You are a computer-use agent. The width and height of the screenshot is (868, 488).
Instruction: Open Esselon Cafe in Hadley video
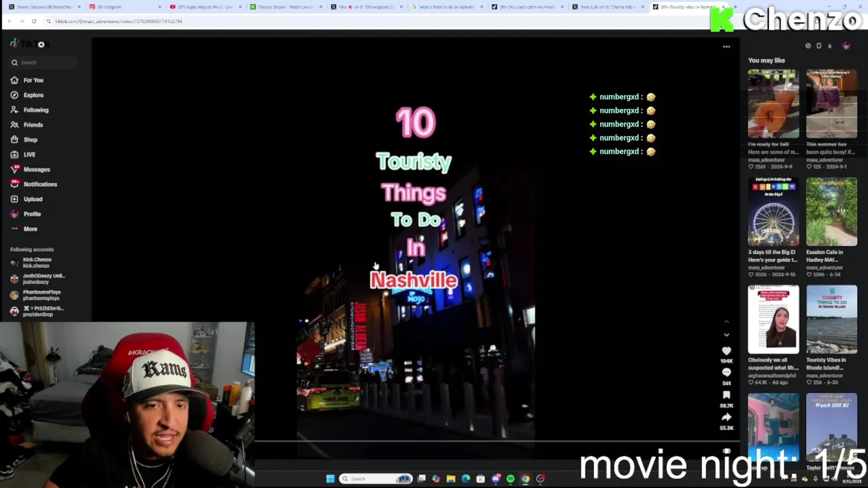(831, 211)
